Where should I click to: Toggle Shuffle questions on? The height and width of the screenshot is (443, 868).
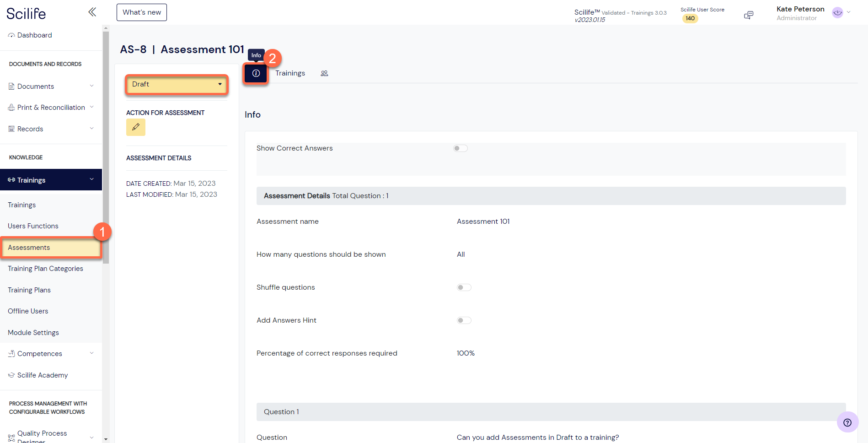[x=463, y=287]
